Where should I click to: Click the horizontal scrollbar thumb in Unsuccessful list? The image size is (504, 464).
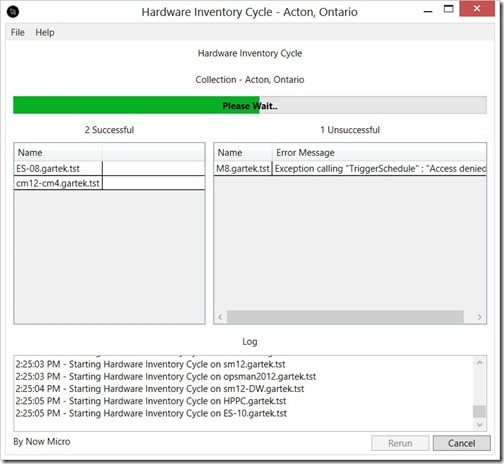pos(345,317)
